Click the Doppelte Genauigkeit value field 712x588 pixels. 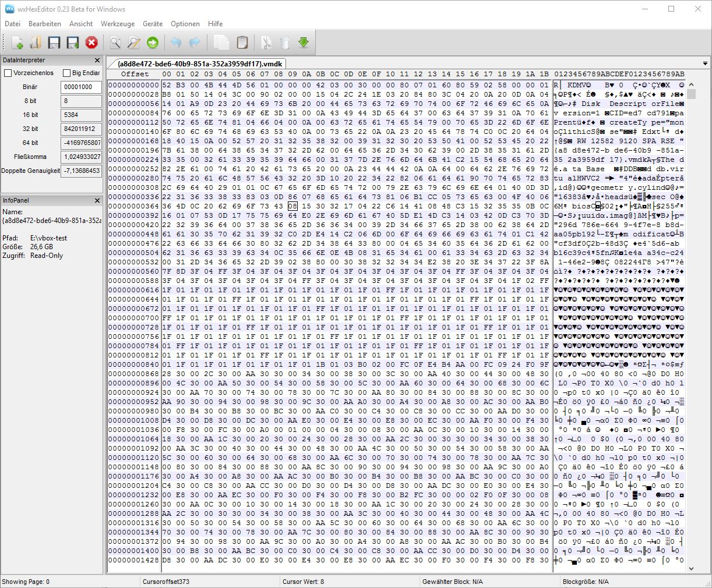[x=81, y=171]
